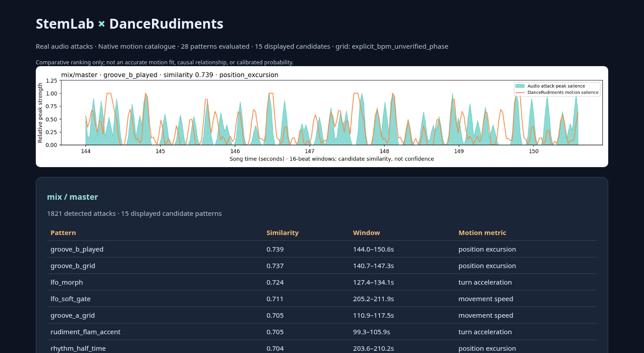Click the 'Real audio attacks' subtitle line
Screen dimensions: 644x353
click(242, 46)
